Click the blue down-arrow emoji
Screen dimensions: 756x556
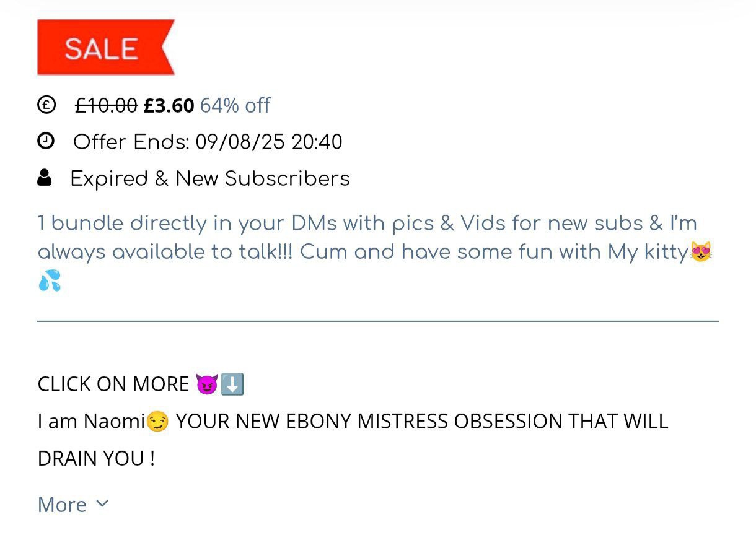tap(232, 384)
